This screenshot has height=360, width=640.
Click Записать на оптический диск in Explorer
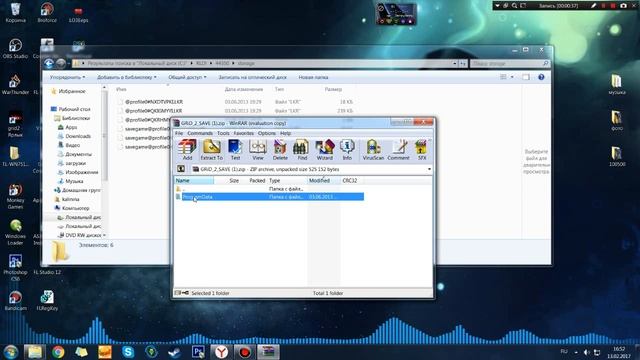252,77
